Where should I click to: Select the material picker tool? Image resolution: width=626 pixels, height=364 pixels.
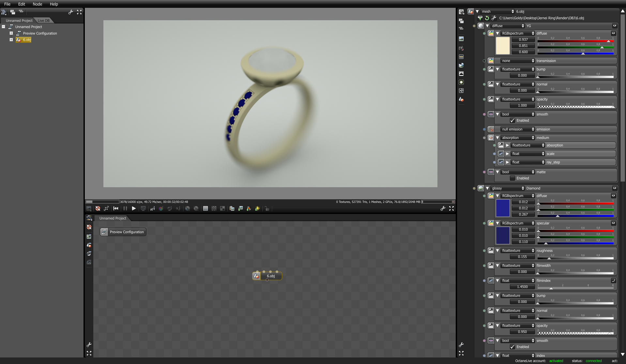(x=169, y=208)
